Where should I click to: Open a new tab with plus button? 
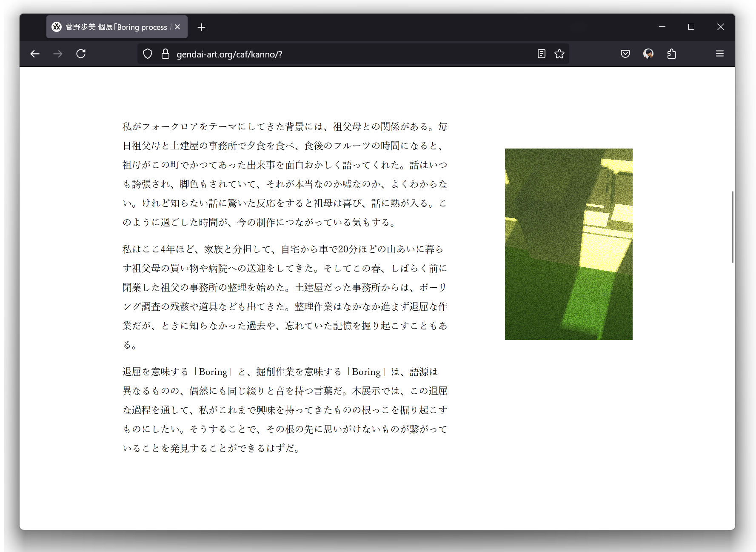click(201, 27)
